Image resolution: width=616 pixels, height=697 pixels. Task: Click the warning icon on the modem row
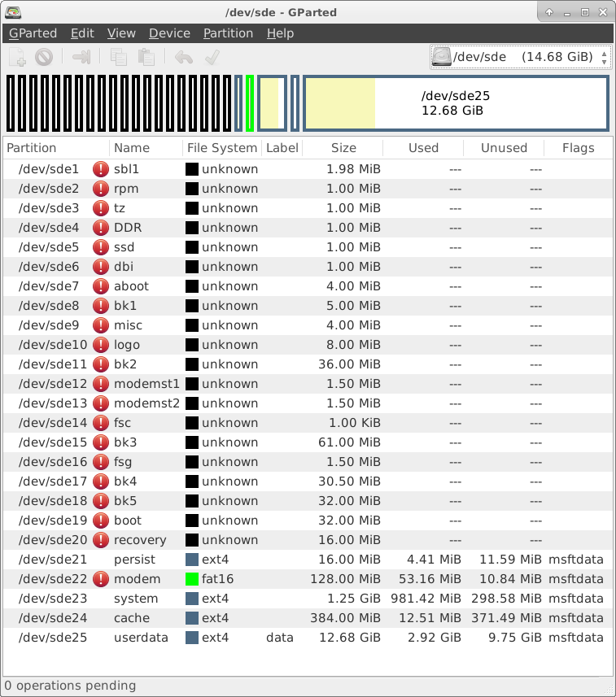pos(101,579)
